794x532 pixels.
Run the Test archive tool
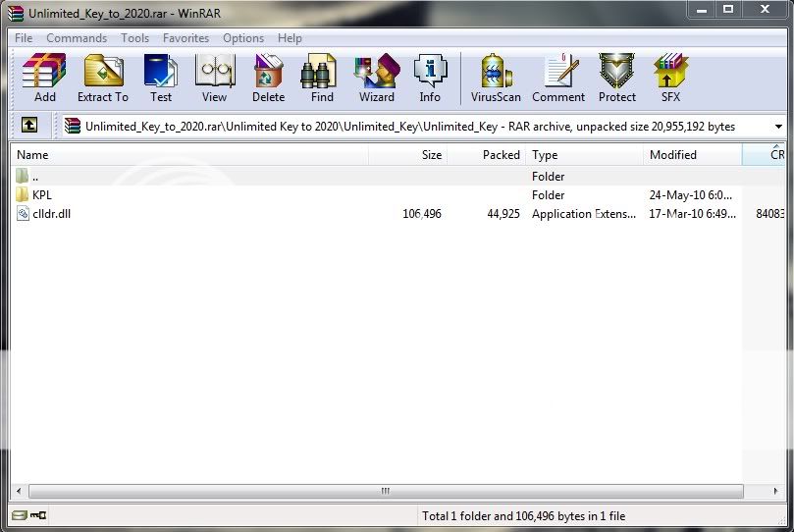click(161, 78)
